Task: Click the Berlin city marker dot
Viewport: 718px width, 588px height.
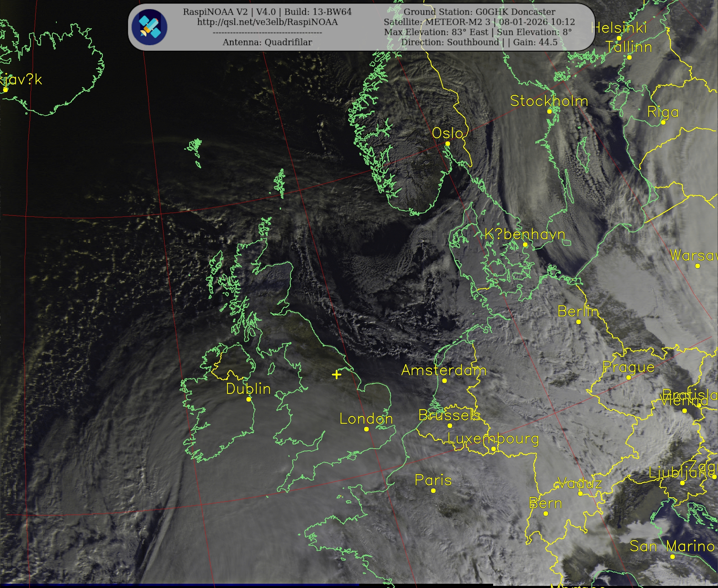Action: (578, 322)
